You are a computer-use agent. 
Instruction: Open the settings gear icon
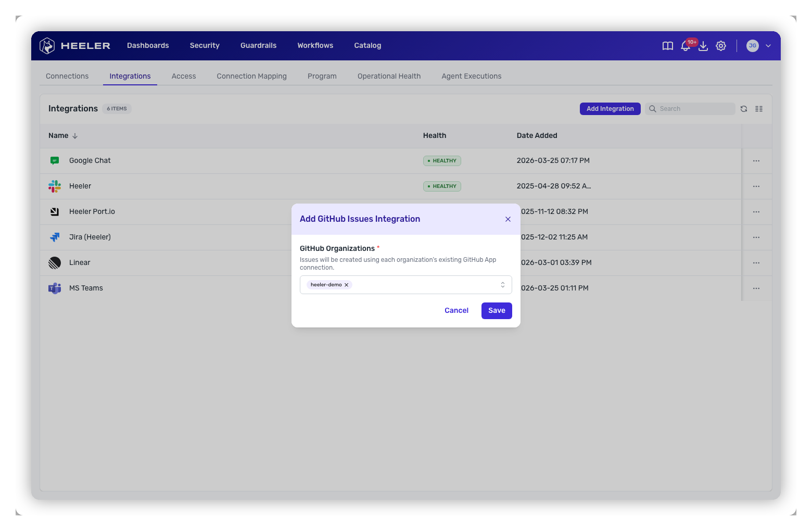(x=721, y=46)
